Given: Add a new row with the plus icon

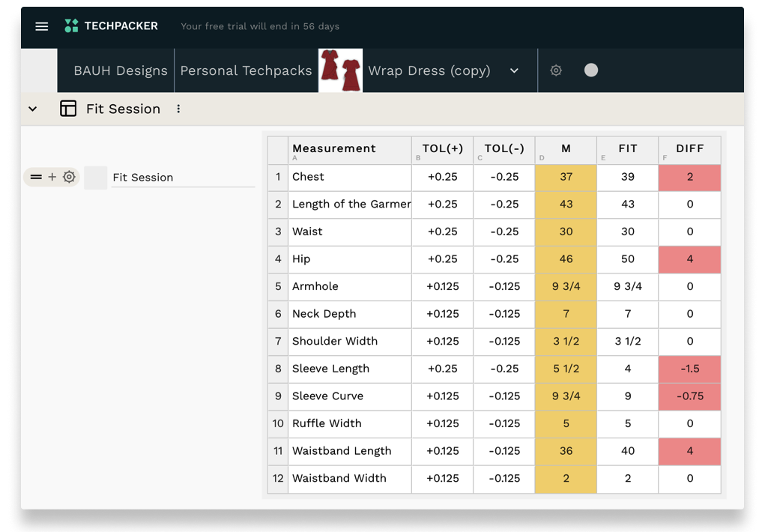Looking at the screenshot, I should tap(52, 177).
